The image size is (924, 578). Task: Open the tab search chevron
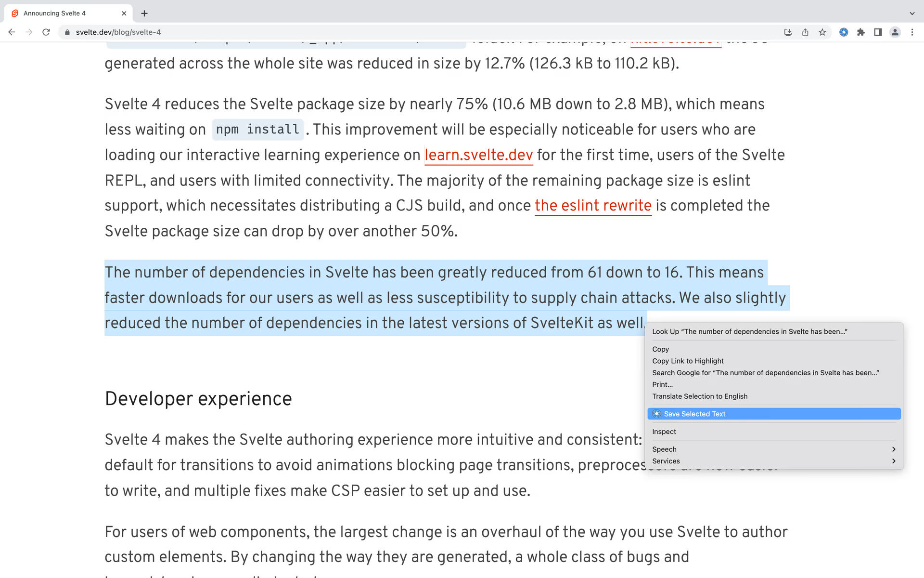click(x=912, y=13)
